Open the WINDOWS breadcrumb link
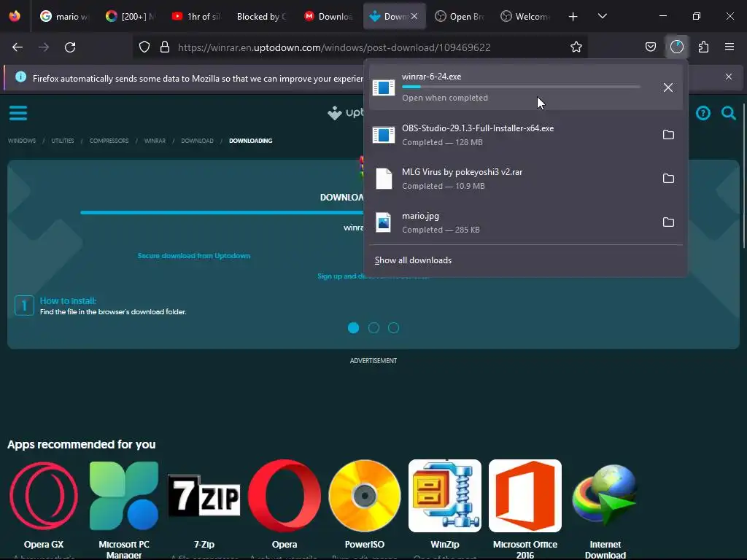 22,141
